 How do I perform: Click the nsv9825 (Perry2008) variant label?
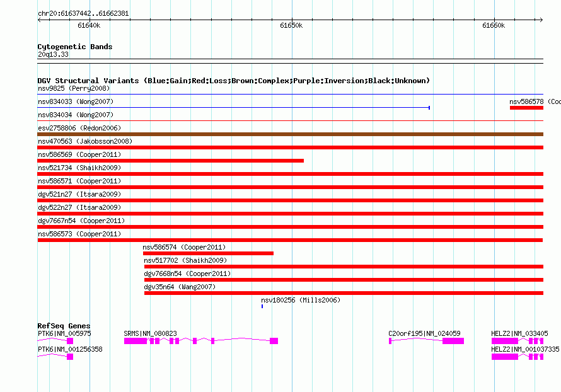[x=74, y=88]
